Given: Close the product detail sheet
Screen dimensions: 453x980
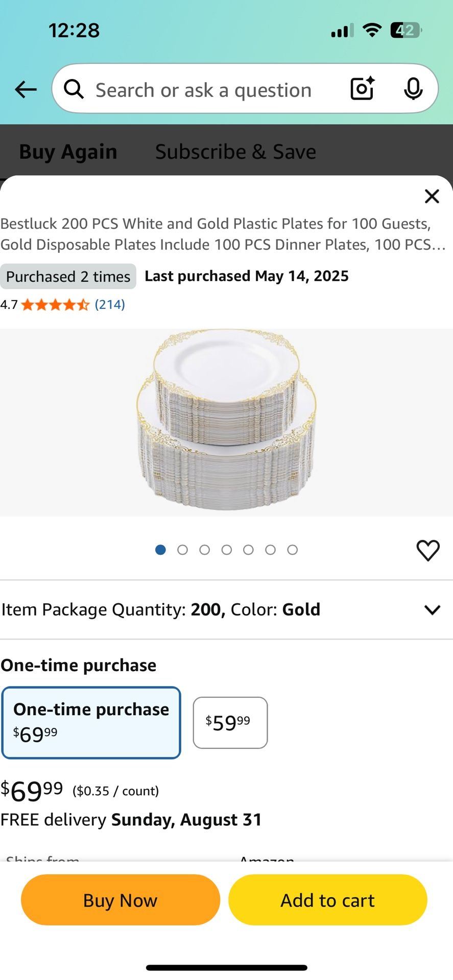Looking at the screenshot, I should pos(432,196).
